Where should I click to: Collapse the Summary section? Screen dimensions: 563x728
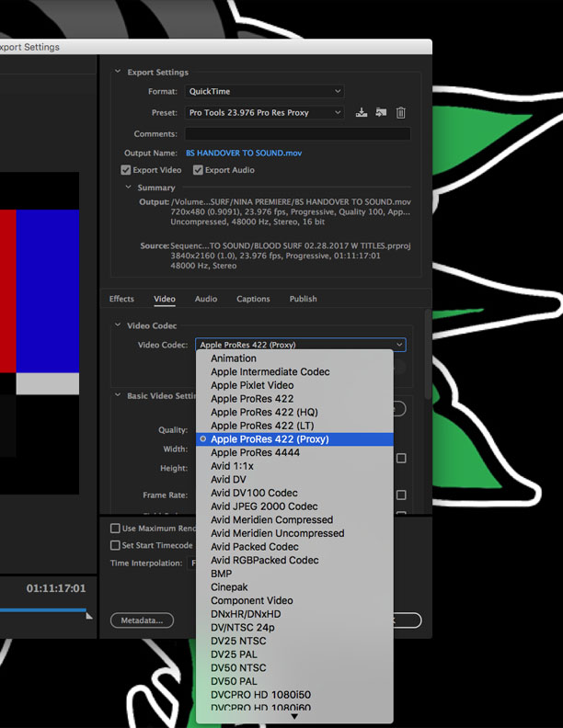[128, 188]
